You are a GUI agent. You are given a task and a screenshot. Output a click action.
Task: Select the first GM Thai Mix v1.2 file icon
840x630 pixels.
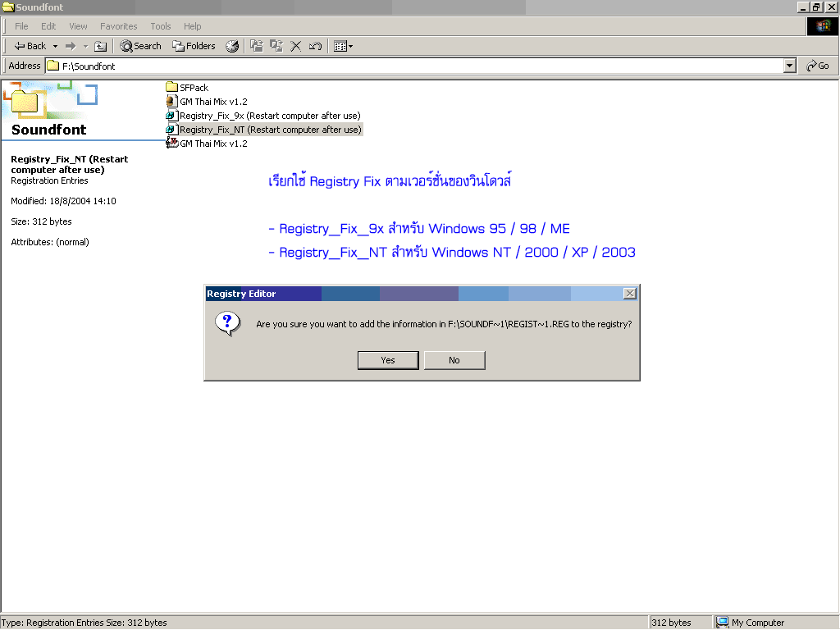(171, 101)
